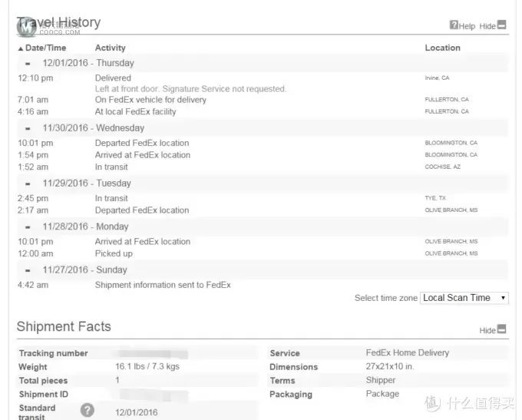
Task: Collapse Shipment Facts with the minus icon
Action: (x=501, y=329)
